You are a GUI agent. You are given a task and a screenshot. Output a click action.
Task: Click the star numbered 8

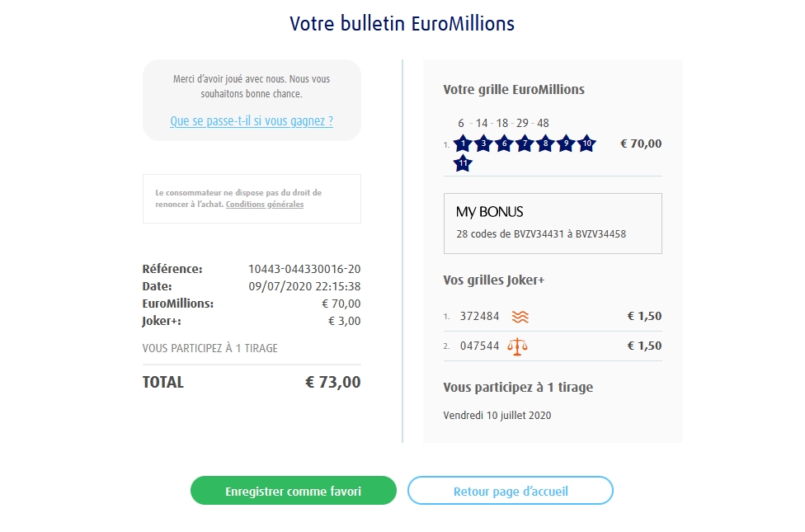click(544, 144)
